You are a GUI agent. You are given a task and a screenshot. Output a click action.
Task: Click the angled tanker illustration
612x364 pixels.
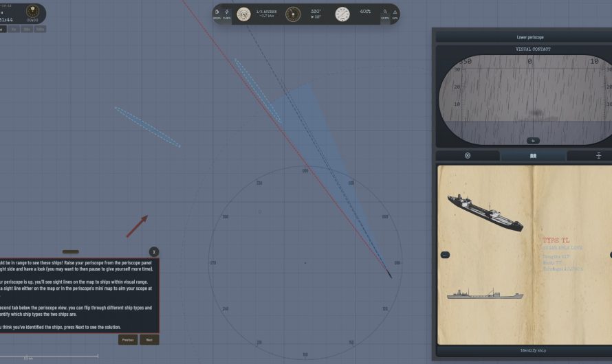click(x=485, y=213)
